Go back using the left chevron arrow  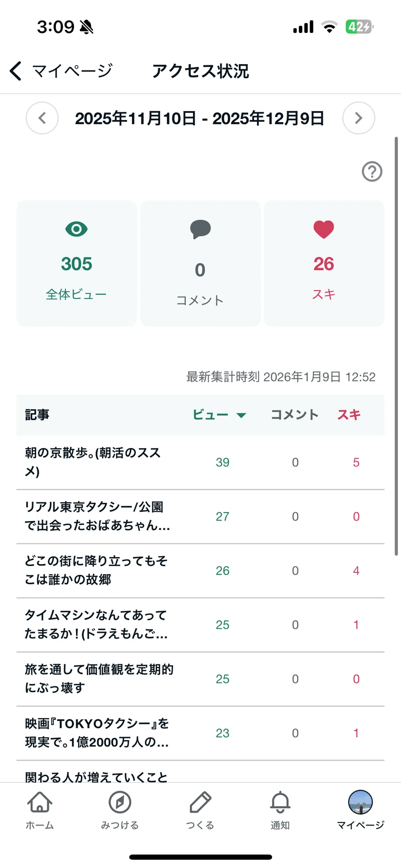click(16, 71)
